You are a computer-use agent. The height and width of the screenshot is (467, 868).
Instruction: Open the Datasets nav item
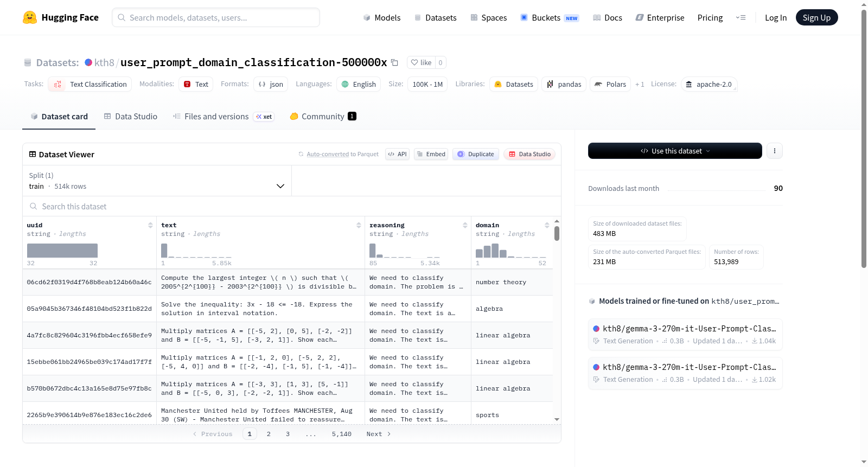click(435, 18)
